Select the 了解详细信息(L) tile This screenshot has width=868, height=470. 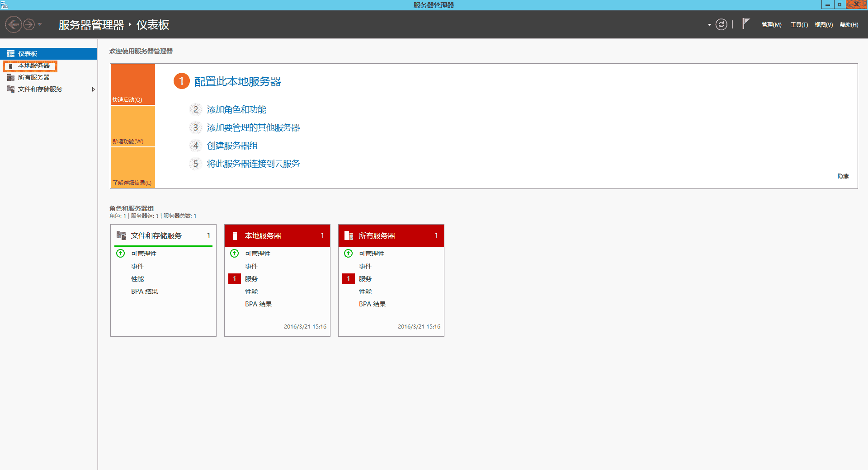pos(133,167)
